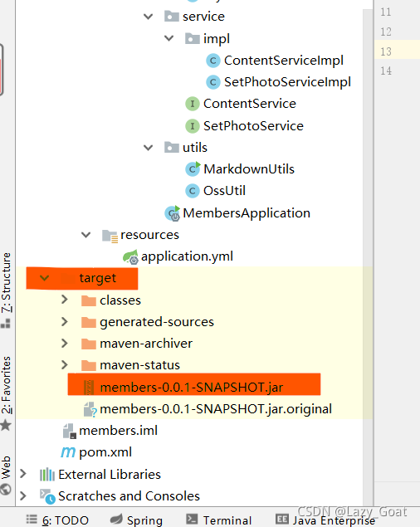Collapse the service package
Viewport: 420px width, 527px height.
click(149, 17)
